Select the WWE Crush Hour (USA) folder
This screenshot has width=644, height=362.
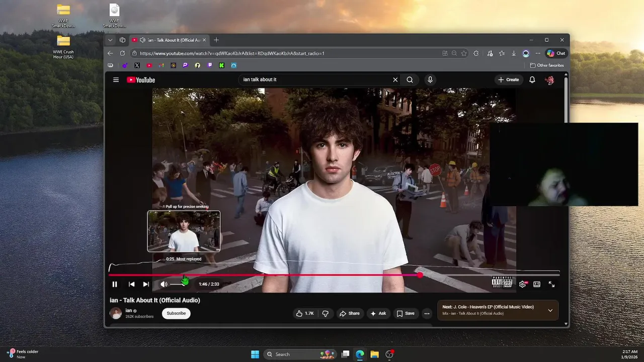point(63,47)
